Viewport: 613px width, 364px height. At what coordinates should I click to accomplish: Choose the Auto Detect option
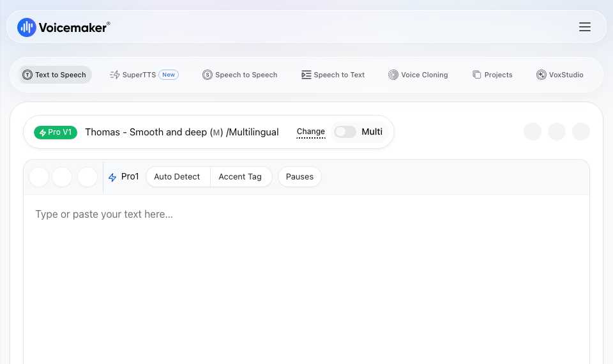pos(177,177)
